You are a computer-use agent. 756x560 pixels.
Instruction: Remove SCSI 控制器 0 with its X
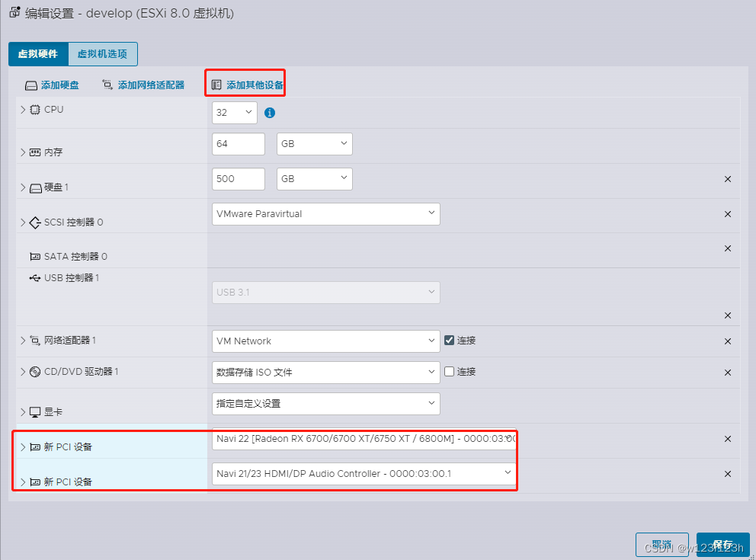(728, 214)
